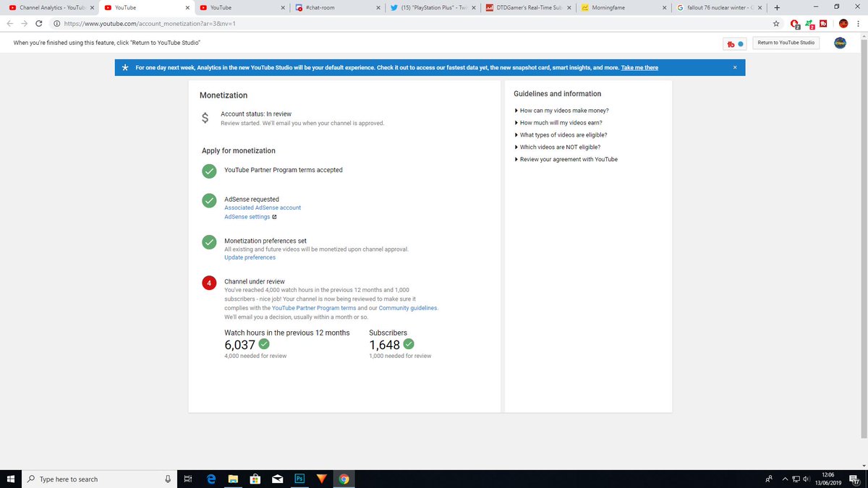Expand How much will my videos earn

click(x=558, y=123)
